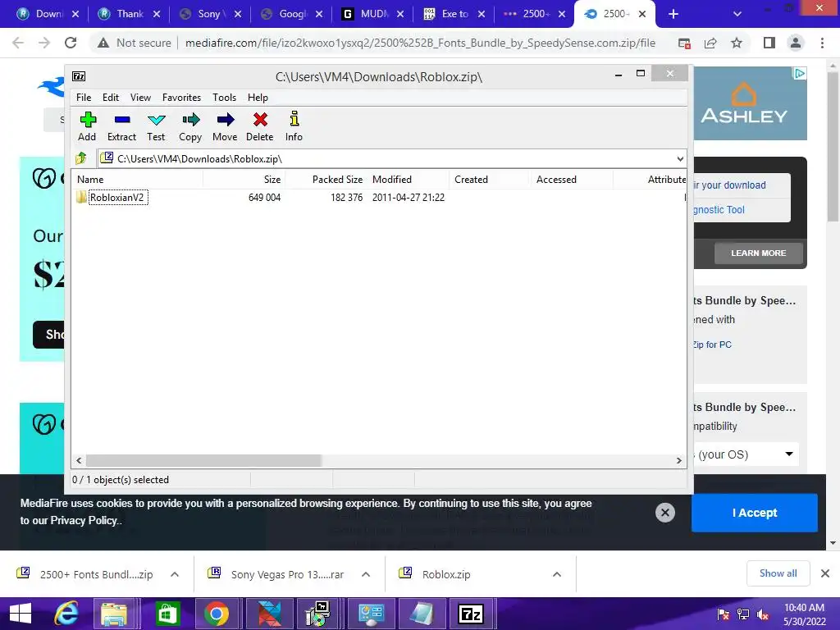840x630 pixels.
Task: Click the muted volume tray icon
Action: 763,614
